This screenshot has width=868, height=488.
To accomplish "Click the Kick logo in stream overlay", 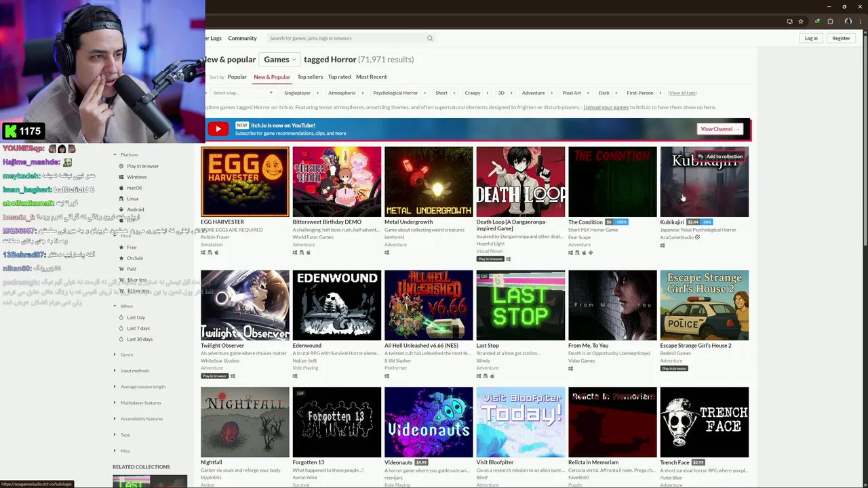I will pos(9,131).
